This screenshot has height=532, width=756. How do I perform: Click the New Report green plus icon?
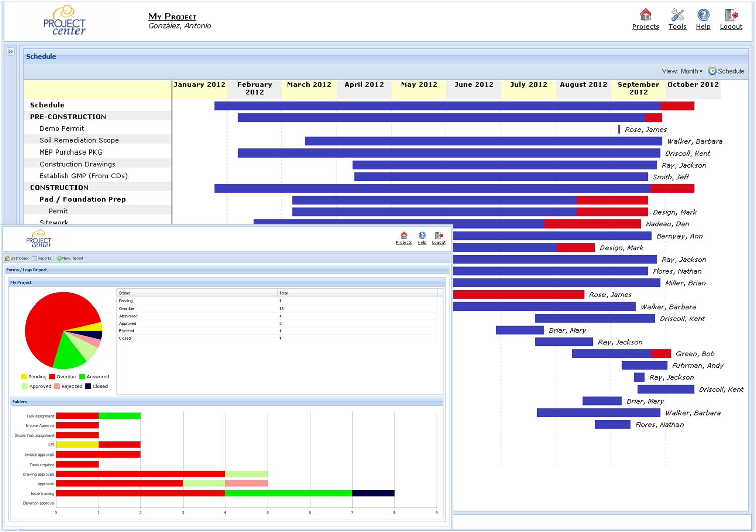(x=59, y=258)
